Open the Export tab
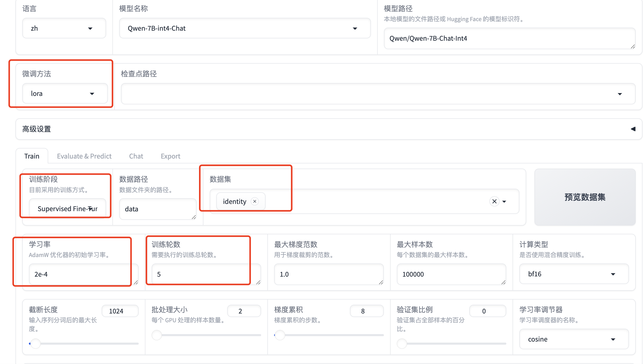 point(170,156)
